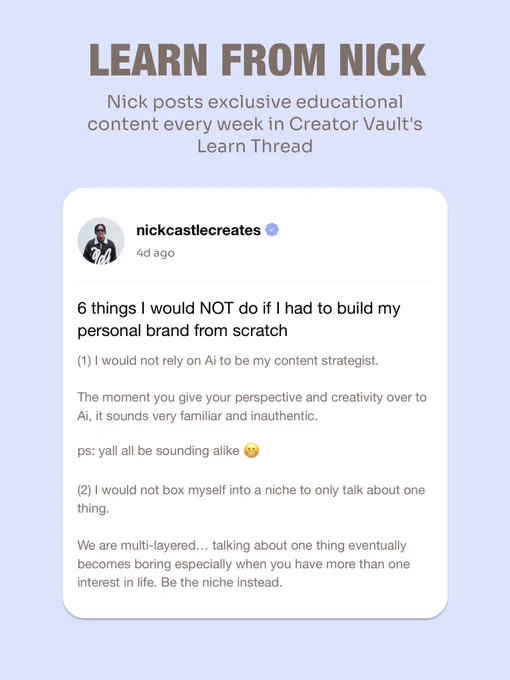Select the line 'ps: yall all be sounding alike'
The width and height of the screenshot is (510, 680).
click(x=158, y=451)
